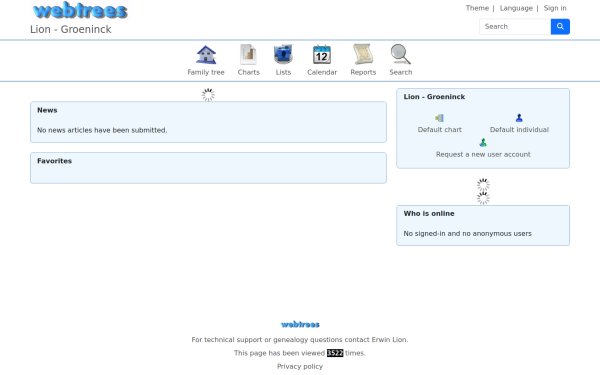Click the blue search submit button
This screenshot has height=375, width=600.
560,26
